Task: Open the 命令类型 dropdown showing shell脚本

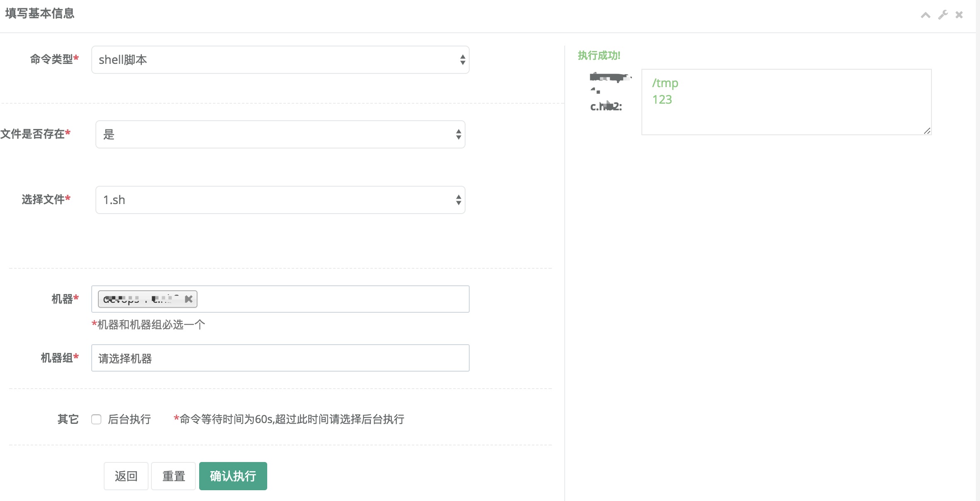Action: [280, 60]
